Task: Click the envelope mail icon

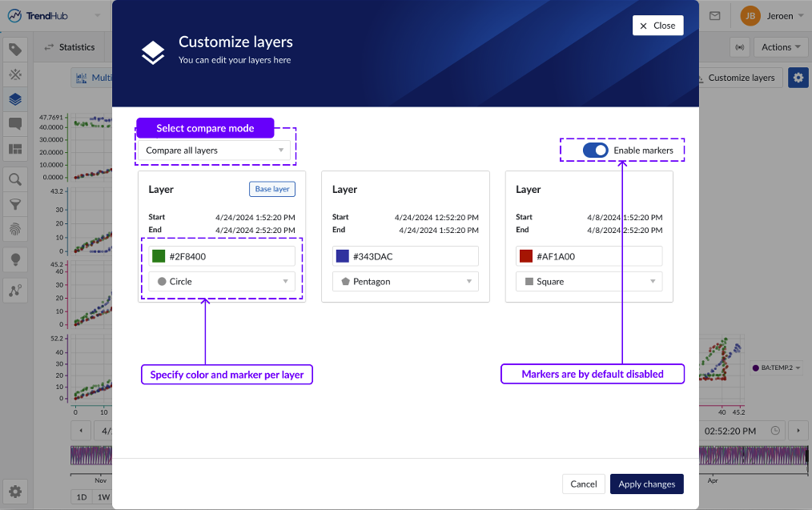Action: coord(714,15)
